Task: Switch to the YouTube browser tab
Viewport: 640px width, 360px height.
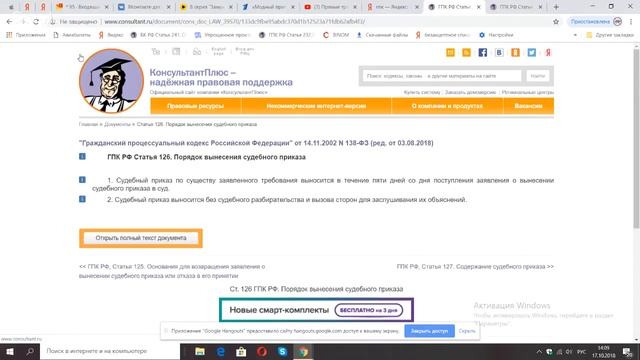Action: (x=330, y=7)
